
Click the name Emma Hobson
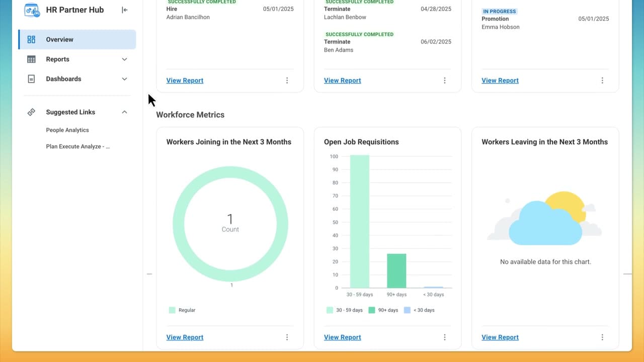coord(500,27)
